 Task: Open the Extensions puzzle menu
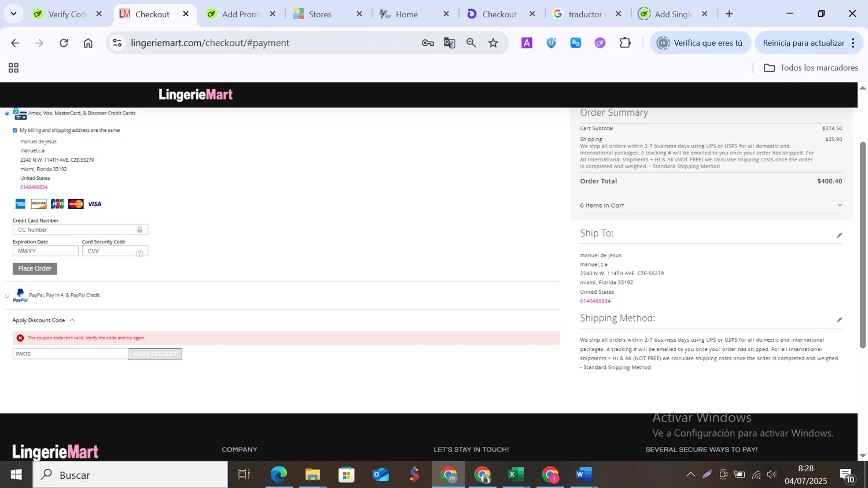click(x=625, y=43)
